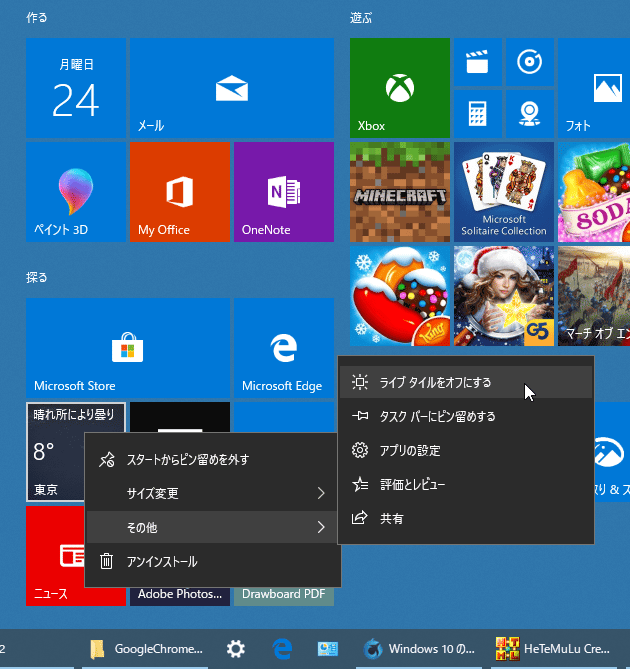Open the ニュース tile

tap(55, 556)
